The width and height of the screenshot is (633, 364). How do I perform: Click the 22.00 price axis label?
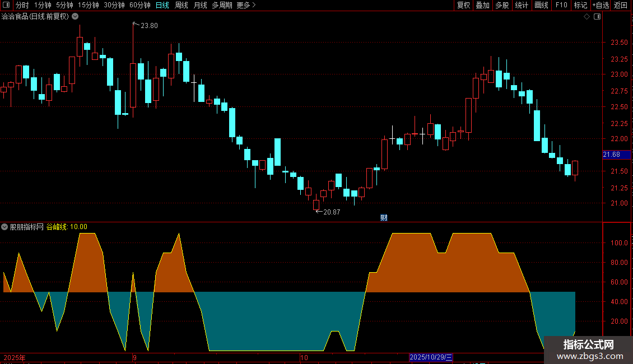pyautogui.click(x=619, y=139)
